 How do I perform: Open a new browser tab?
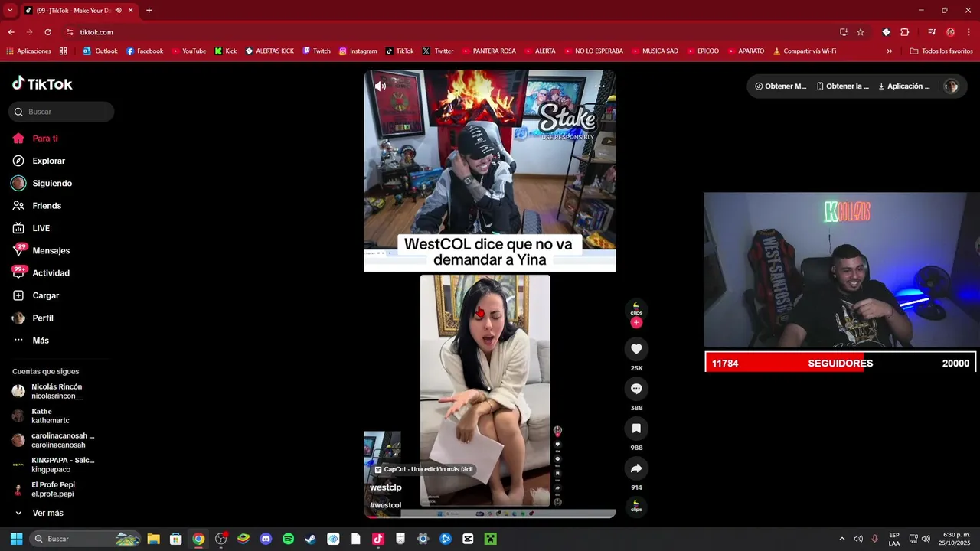click(149, 10)
